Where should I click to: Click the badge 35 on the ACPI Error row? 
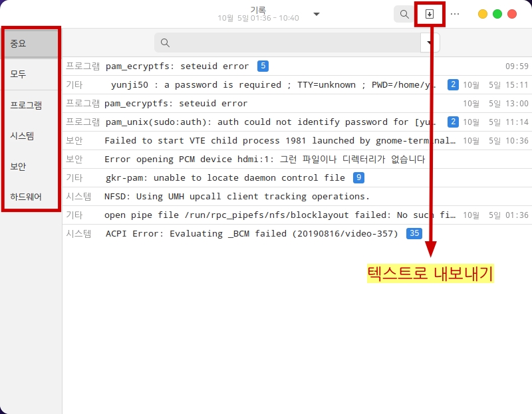pos(414,233)
